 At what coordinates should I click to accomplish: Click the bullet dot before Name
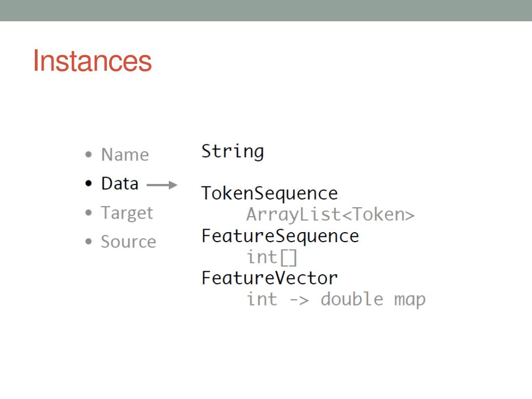(x=88, y=155)
